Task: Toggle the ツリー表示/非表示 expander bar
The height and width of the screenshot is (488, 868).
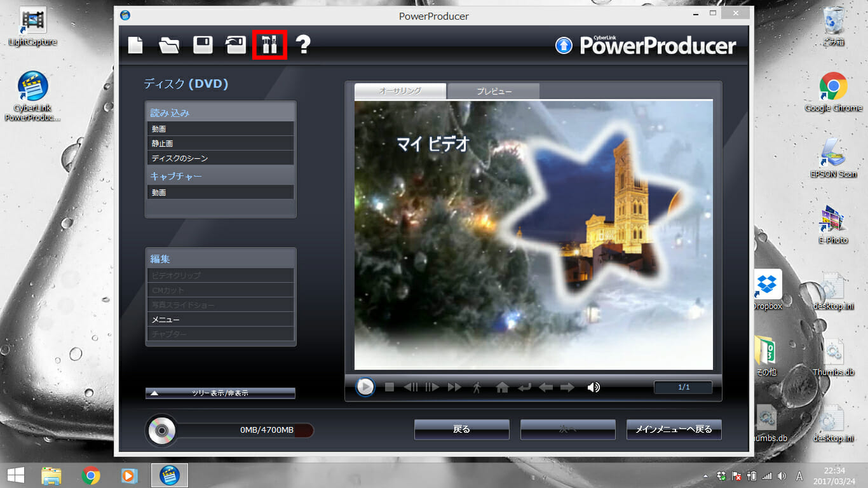Action: pyautogui.click(x=220, y=393)
